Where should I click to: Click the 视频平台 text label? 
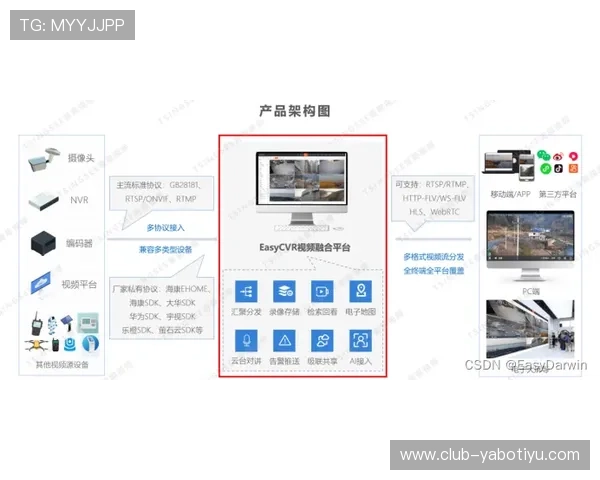(79, 284)
